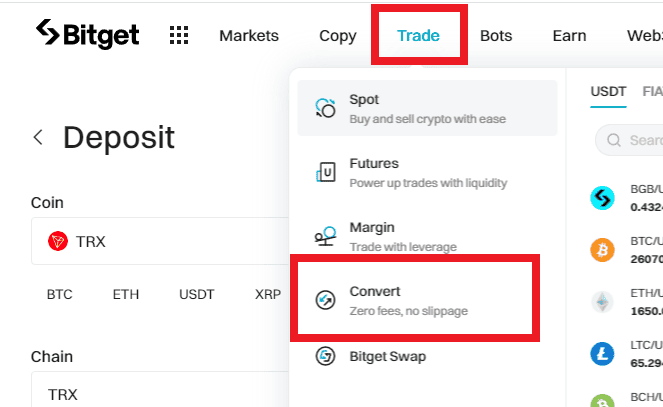Screen dimensions: 663x407
Task: Open the TRX coin selector dropdown
Action: point(160,241)
